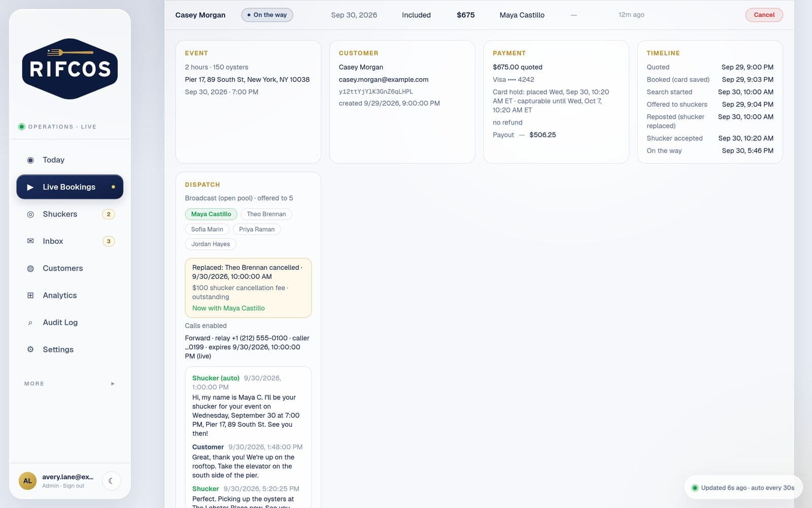The height and width of the screenshot is (508, 812).
Task: Click the Now with Maya Castillo text
Action: coord(228,308)
